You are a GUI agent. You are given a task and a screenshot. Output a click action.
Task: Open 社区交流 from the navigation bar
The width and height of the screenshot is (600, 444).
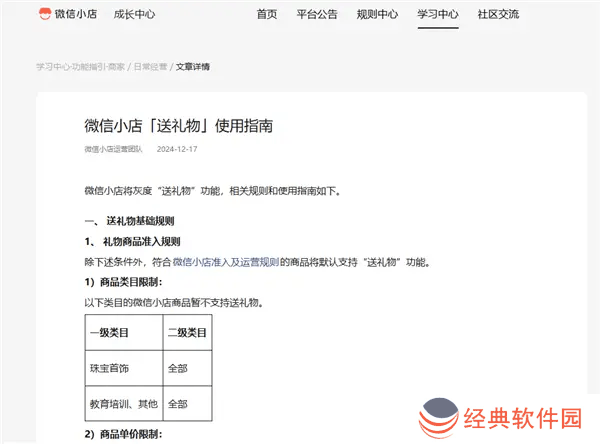click(498, 15)
